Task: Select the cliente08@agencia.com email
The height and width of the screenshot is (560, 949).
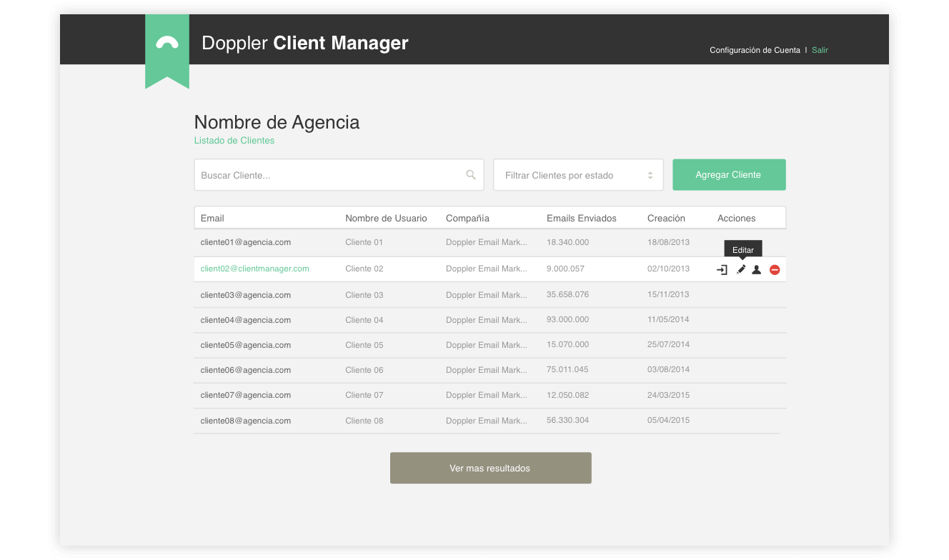Action: tap(246, 421)
